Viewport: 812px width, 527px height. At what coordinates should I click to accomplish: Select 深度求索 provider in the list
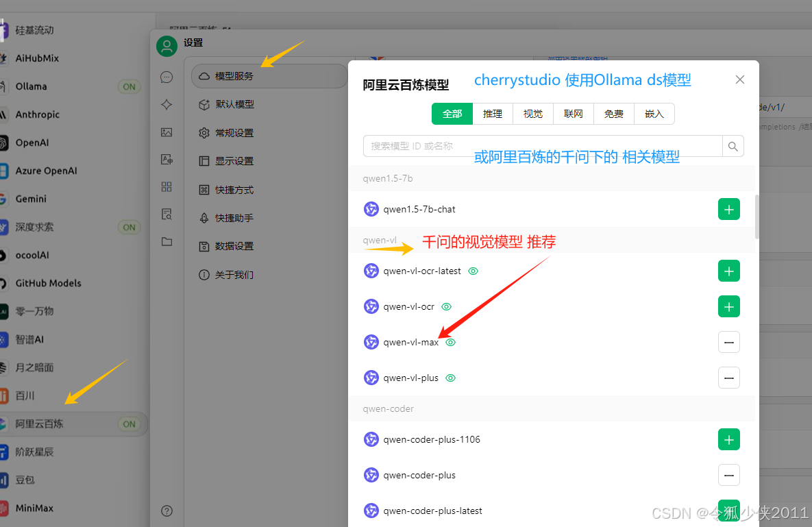73,227
